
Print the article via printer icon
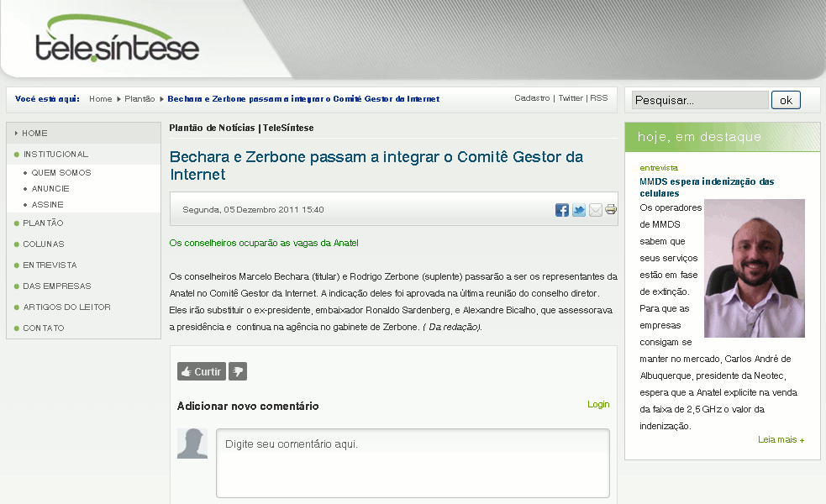(609, 210)
